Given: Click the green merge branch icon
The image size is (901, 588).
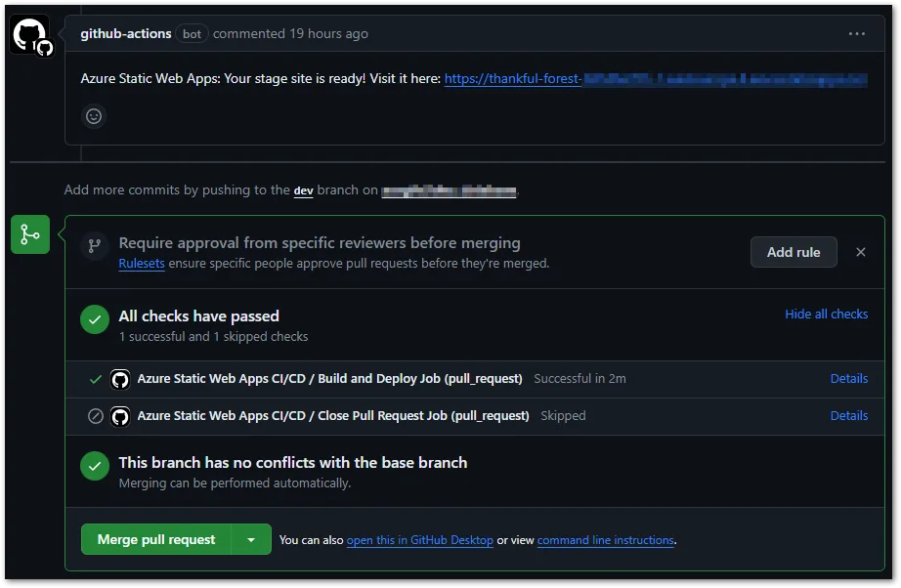Looking at the screenshot, I should tap(30, 234).
